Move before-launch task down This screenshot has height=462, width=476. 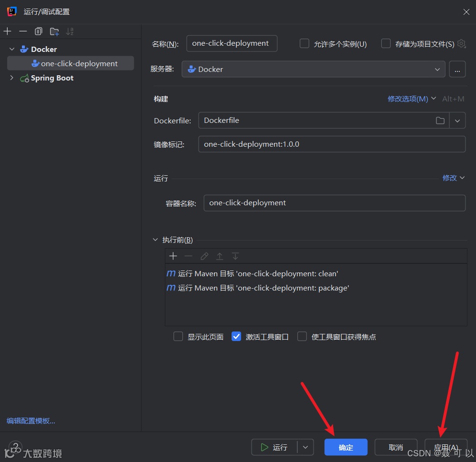235,256
